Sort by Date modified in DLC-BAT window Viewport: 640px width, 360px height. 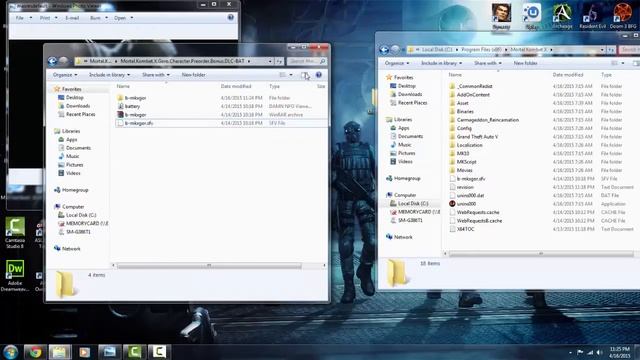coord(236,87)
